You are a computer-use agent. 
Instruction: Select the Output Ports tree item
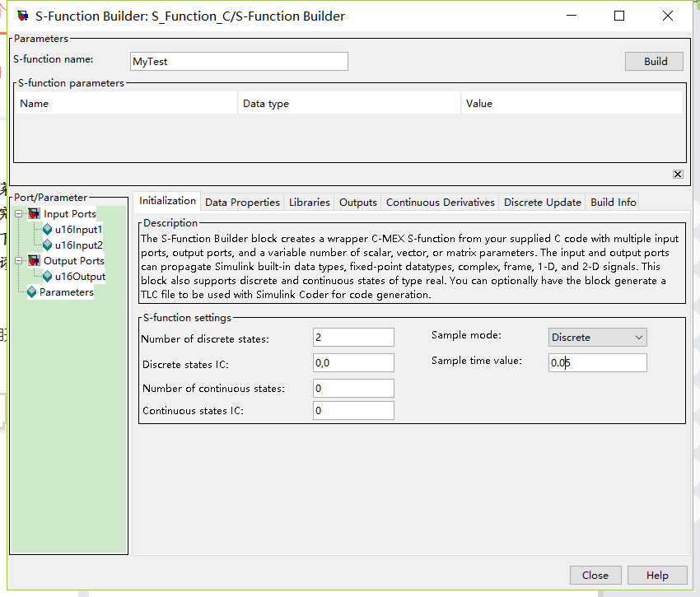click(x=73, y=261)
